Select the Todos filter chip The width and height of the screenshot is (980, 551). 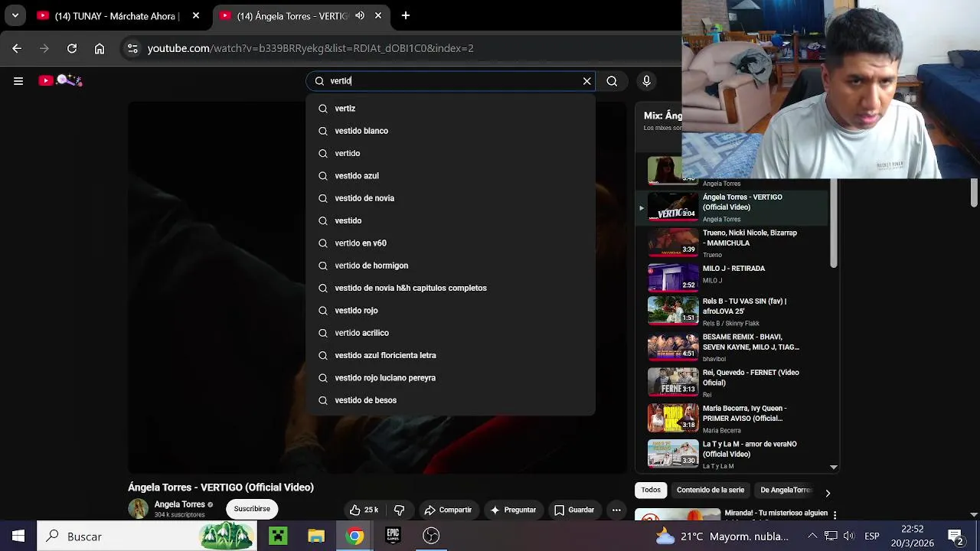point(651,490)
